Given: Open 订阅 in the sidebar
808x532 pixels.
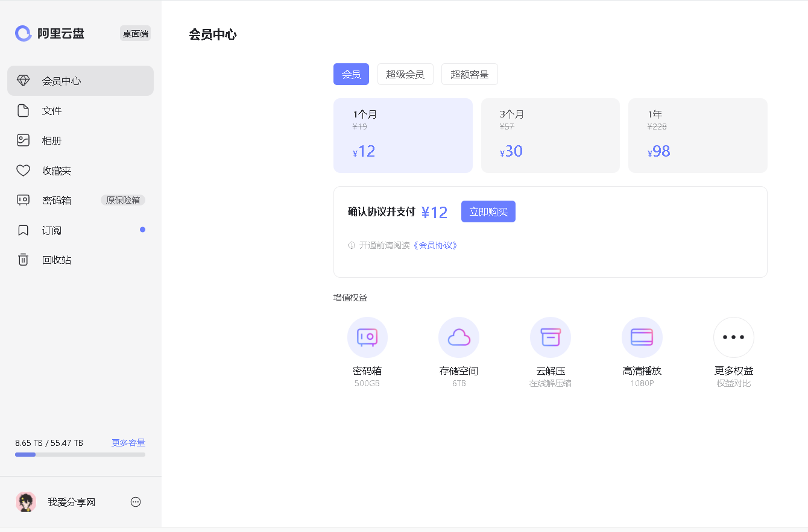Looking at the screenshot, I should pyautogui.click(x=80, y=230).
